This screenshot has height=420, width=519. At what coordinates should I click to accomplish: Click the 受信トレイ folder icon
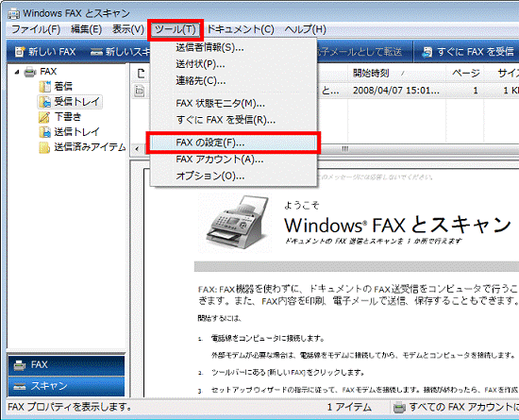(44, 102)
